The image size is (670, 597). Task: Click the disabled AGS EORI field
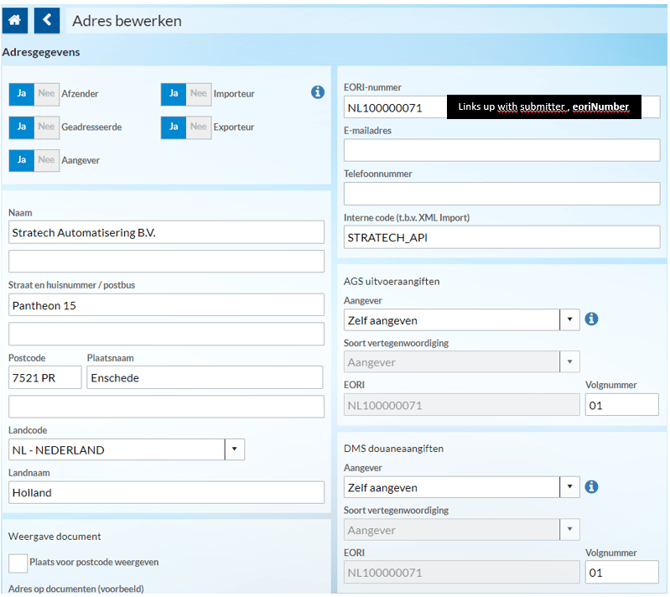(x=461, y=405)
